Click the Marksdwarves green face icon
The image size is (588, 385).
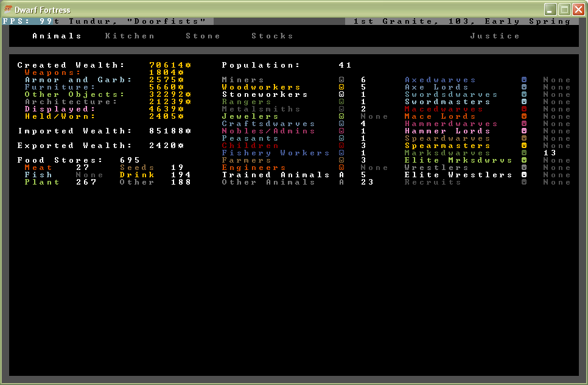click(524, 153)
